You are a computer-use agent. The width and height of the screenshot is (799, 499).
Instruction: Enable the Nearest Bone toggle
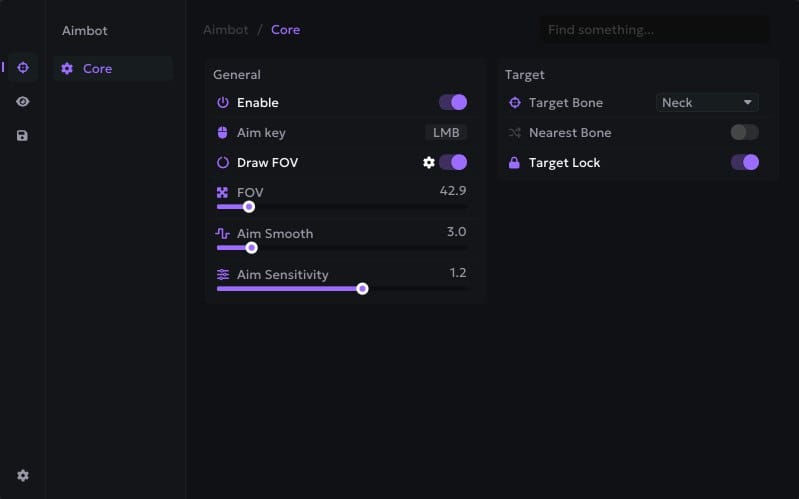[x=744, y=132]
